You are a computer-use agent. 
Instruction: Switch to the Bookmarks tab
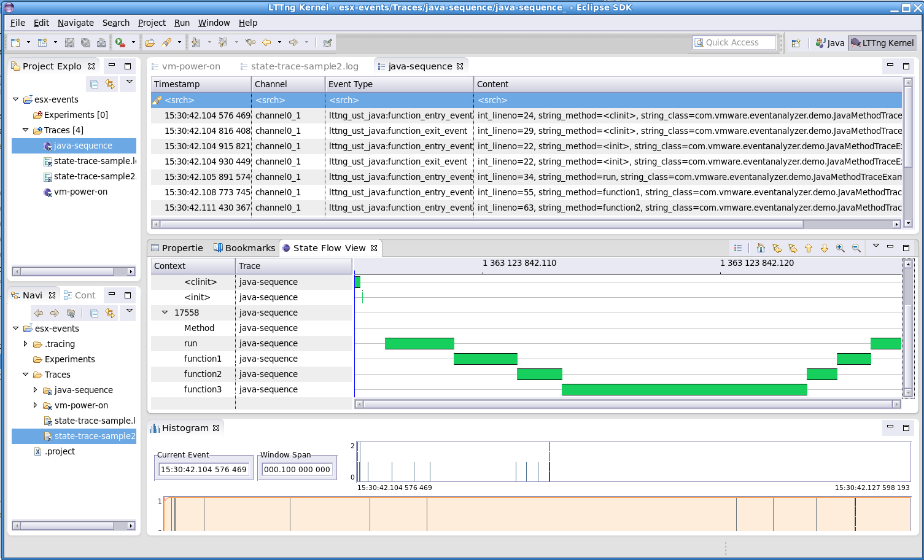coord(244,248)
